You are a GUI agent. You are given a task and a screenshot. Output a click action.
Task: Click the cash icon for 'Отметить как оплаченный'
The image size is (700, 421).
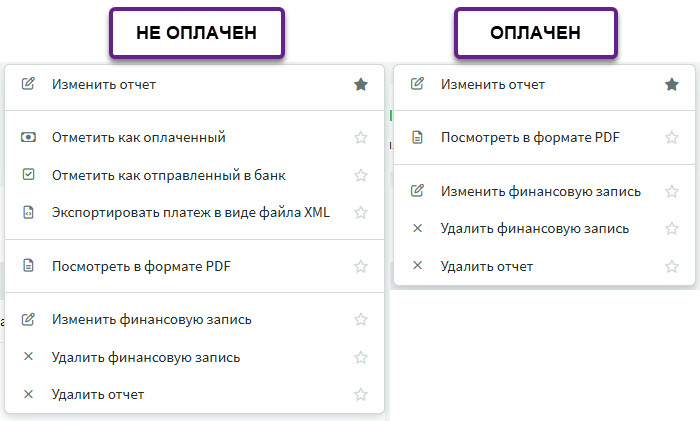tap(28, 138)
